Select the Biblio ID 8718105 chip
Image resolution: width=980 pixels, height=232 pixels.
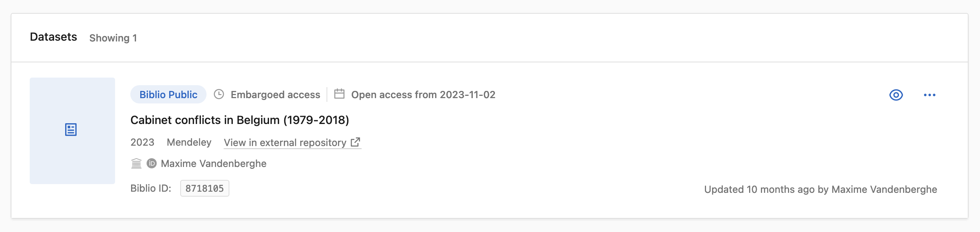click(x=204, y=188)
